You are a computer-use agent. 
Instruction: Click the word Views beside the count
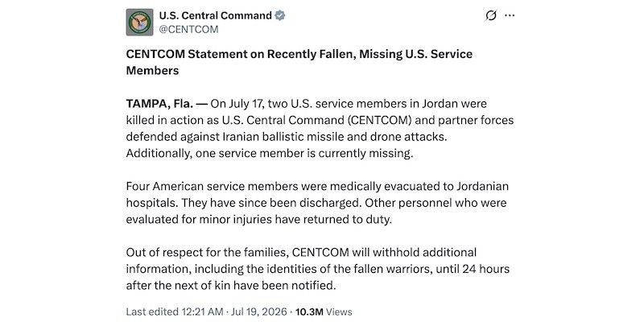coord(340,312)
